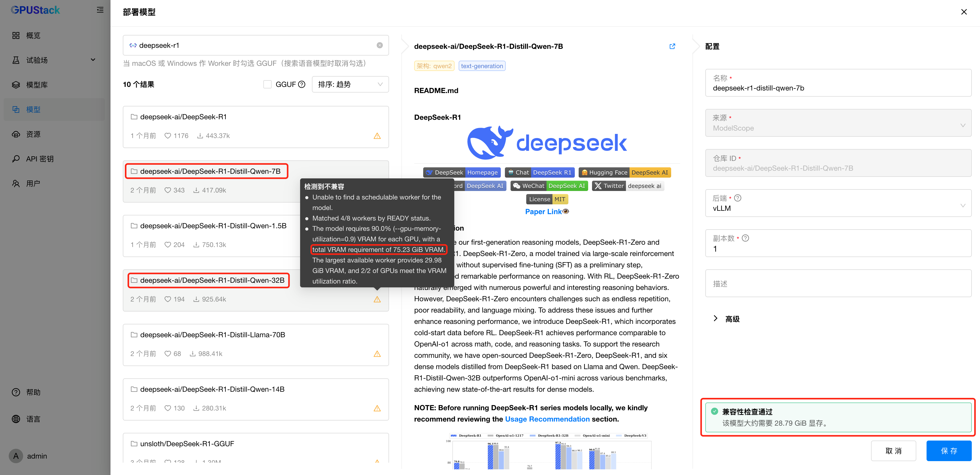Click the description input field
The image size is (980, 475).
[x=838, y=284]
